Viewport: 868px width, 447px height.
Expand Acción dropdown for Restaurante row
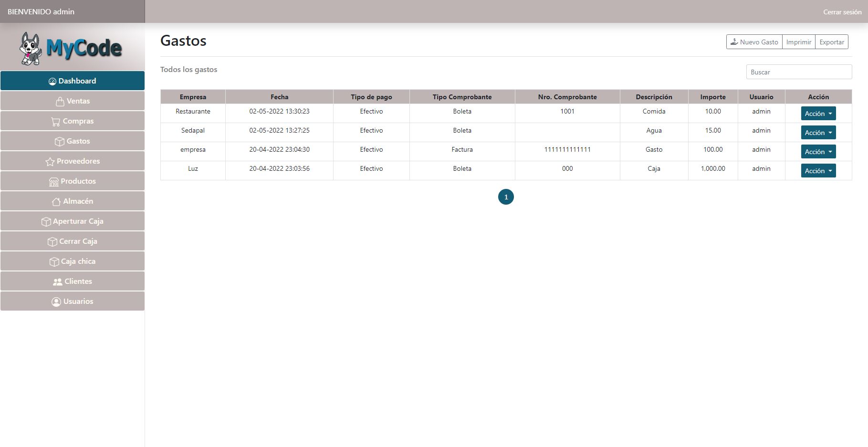(x=818, y=114)
